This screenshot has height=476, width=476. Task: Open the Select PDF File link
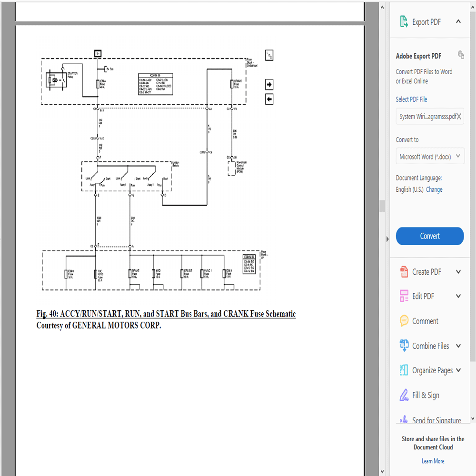411,99
